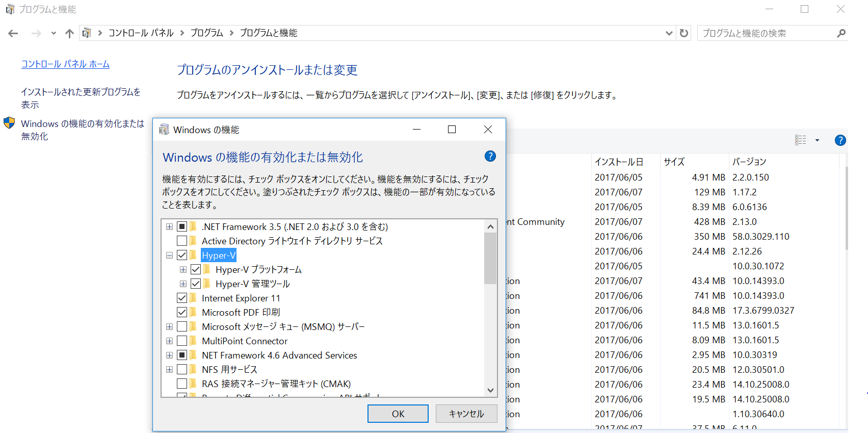The image size is (868, 433).
Task: Click コントロール パネル in the breadcrumb
Action: 141,33
